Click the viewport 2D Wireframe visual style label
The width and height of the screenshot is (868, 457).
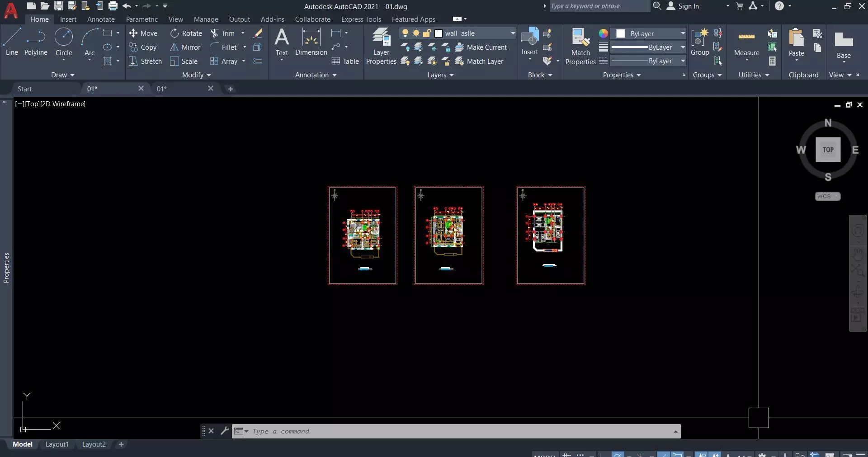[63, 104]
